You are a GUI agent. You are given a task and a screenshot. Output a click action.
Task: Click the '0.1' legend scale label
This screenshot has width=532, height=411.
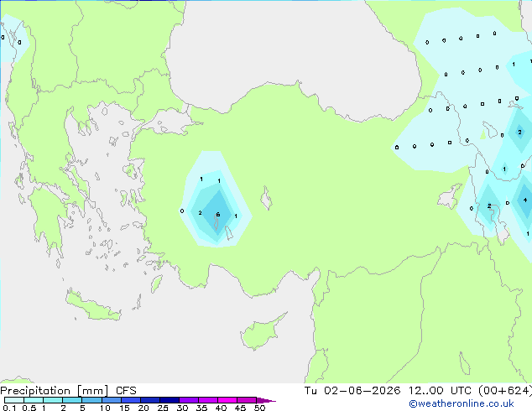9,408
